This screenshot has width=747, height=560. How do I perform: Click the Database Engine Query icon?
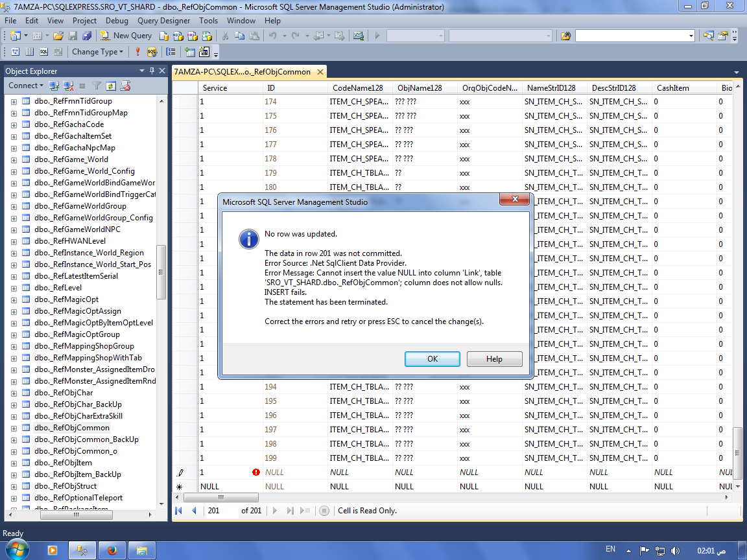click(164, 36)
